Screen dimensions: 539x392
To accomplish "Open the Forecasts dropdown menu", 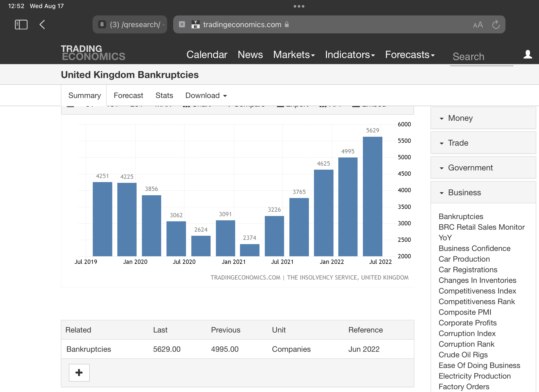I will (x=410, y=55).
